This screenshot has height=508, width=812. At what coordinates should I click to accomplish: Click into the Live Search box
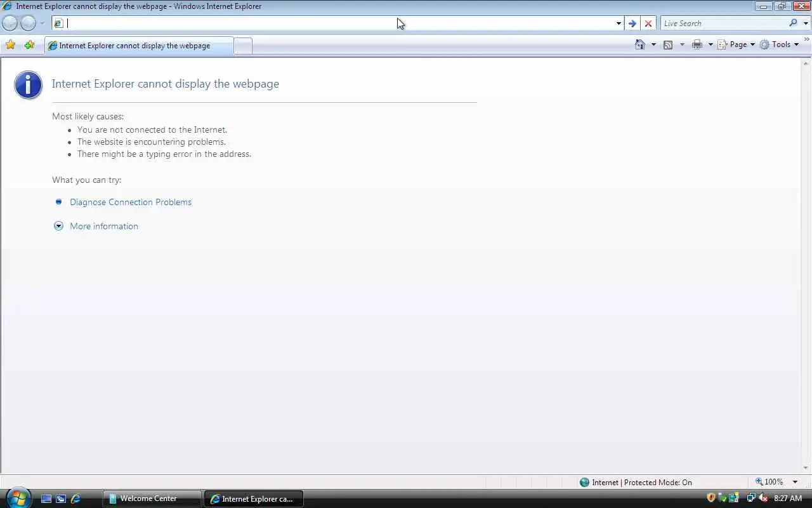723,23
